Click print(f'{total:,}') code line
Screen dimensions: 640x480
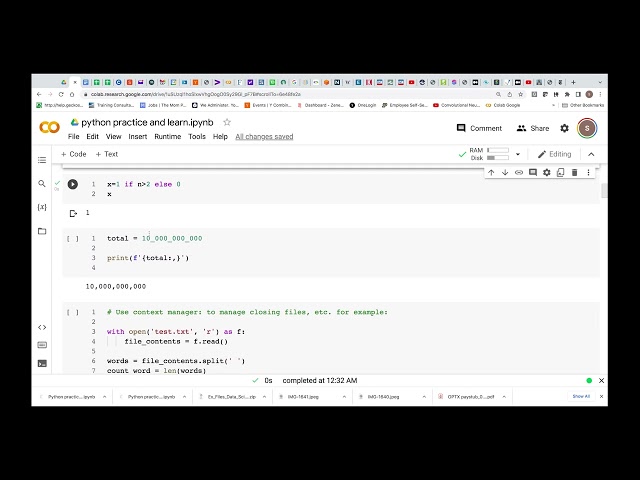pyautogui.click(x=148, y=258)
